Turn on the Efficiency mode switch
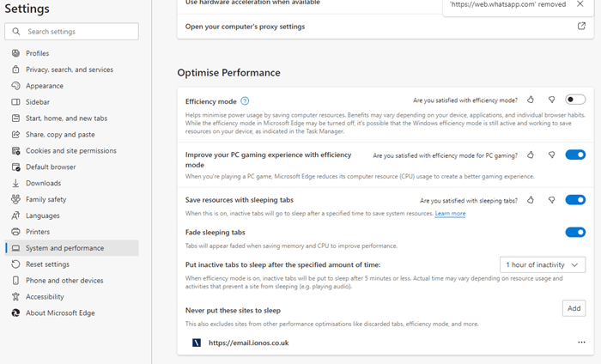Image resolution: width=601 pixels, height=364 pixels. point(575,100)
